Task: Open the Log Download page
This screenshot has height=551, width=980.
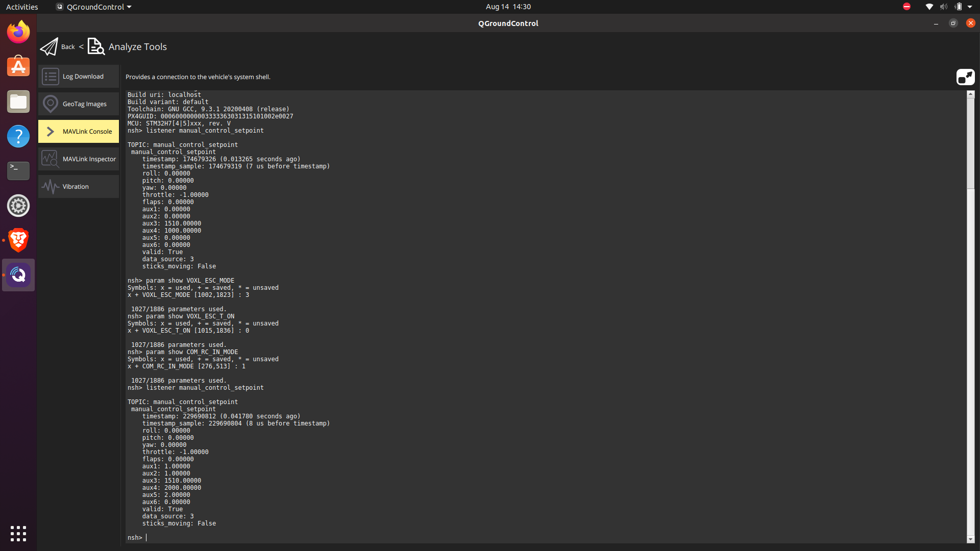Action: [79, 77]
